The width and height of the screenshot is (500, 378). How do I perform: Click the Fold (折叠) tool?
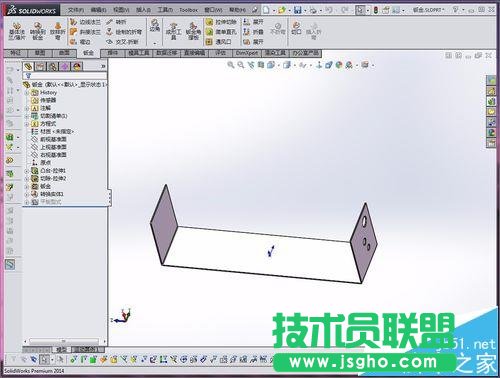(253, 32)
